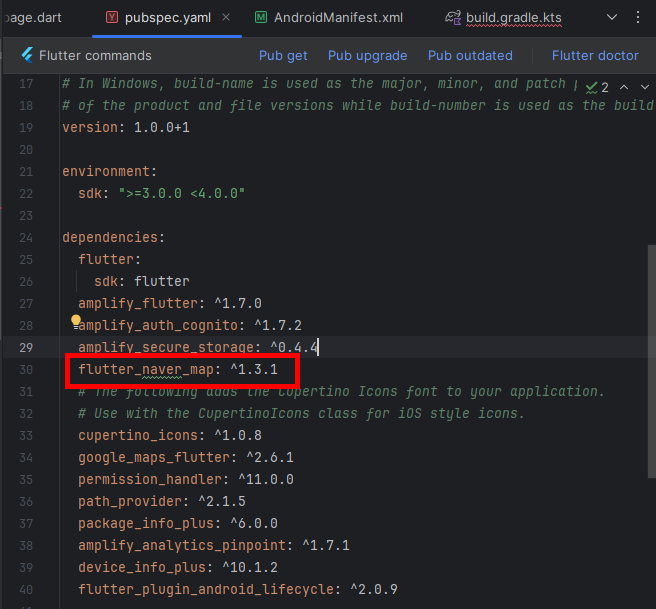Click 'amplify_auth_cognito: ^1.7.2'
The height and width of the screenshot is (609, 656).
pos(190,325)
